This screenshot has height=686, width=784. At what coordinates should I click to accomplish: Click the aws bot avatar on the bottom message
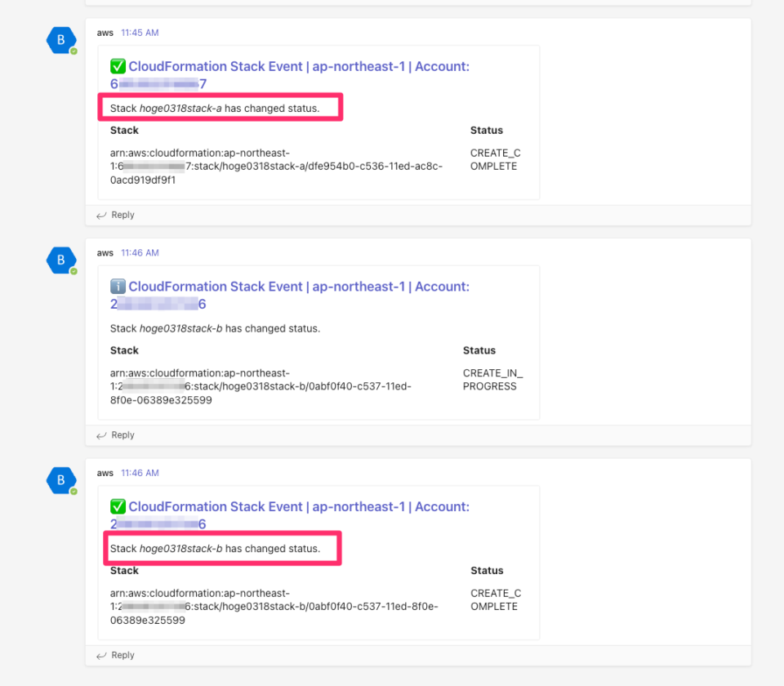pos(61,479)
